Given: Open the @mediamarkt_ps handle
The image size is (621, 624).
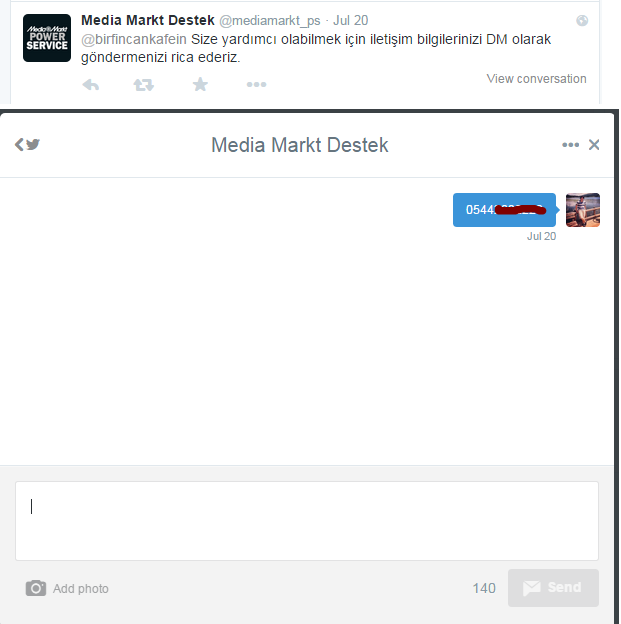Looking at the screenshot, I should [x=269, y=21].
